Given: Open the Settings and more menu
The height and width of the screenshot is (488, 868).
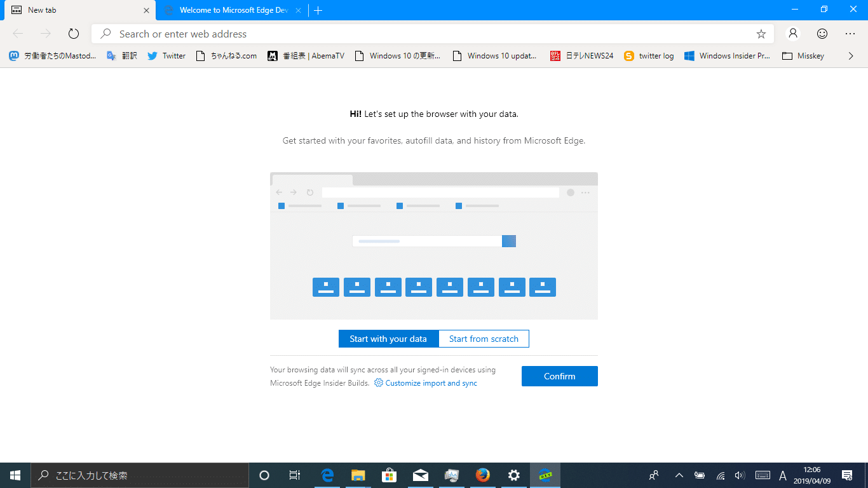Looking at the screenshot, I should [850, 34].
